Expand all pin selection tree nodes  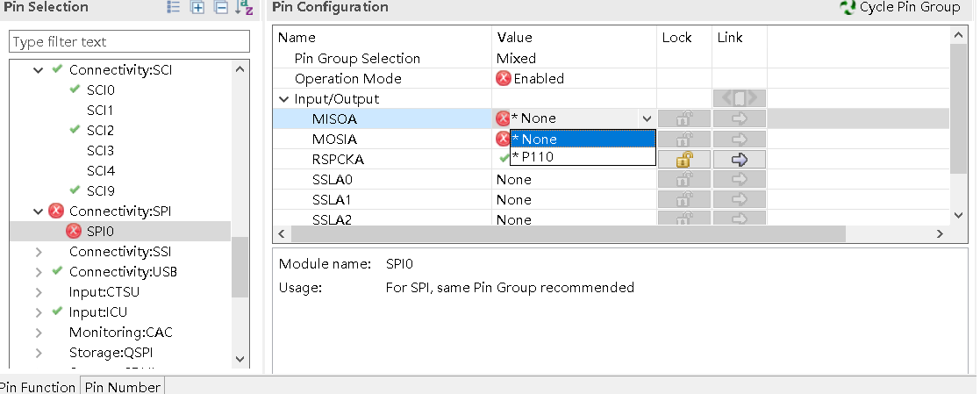[x=197, y=8]
